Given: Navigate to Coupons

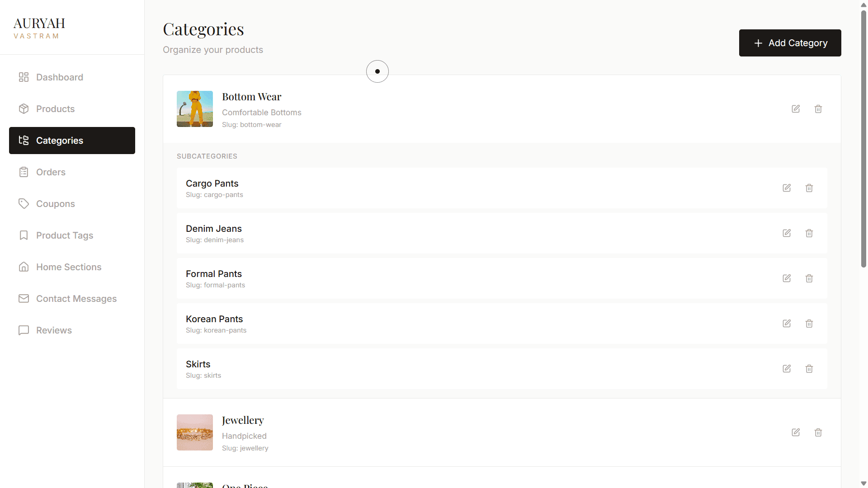Looking at the screenshot, I should pos(72,204).
